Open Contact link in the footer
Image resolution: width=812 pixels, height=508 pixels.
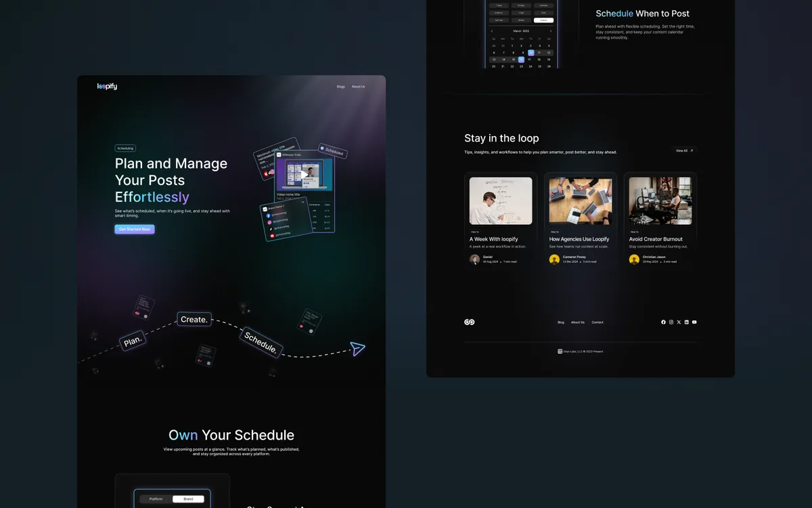tap(597, 322)
